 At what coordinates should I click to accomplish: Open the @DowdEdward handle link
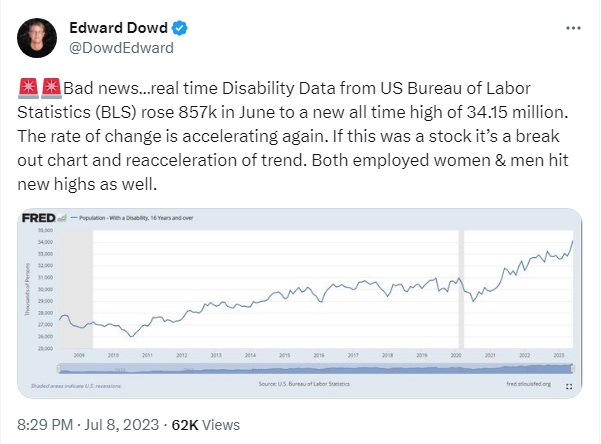click(x=122, y=48)
